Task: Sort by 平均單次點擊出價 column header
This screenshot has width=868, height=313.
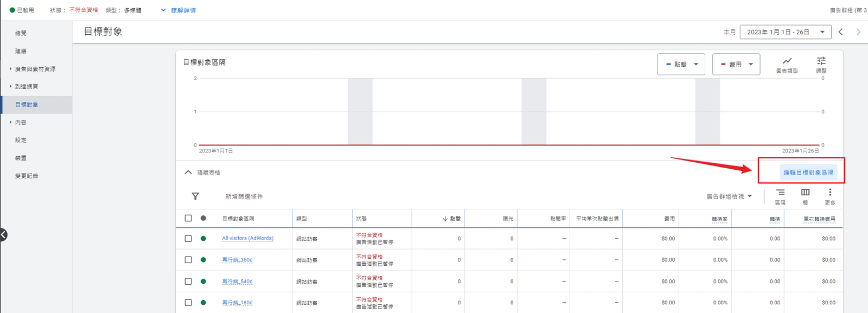Action: click(x=597, y=219)
